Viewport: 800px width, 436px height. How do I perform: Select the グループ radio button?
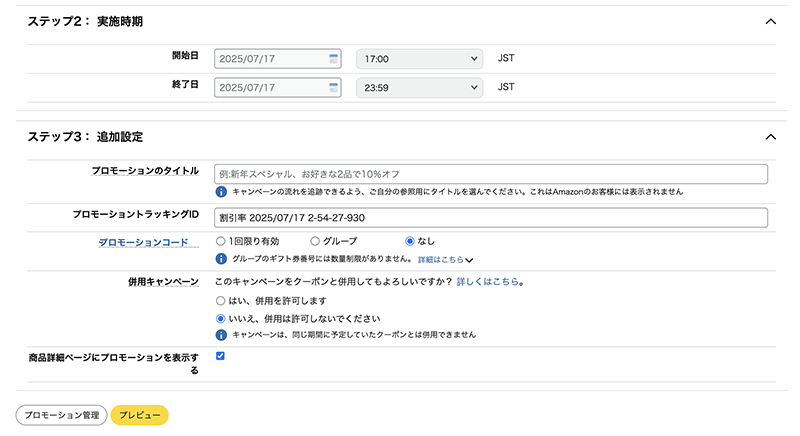315,241
